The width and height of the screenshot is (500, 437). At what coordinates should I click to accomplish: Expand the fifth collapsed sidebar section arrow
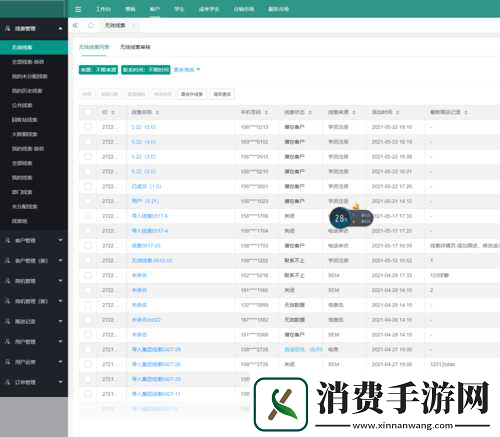click(x=60, y=321)
